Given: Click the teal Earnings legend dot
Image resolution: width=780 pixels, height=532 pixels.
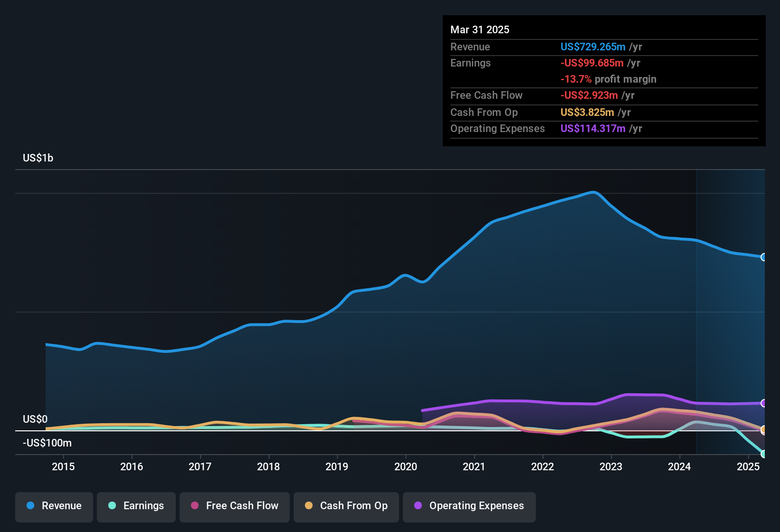Looking at the screenshot, I should coord(112,506).
